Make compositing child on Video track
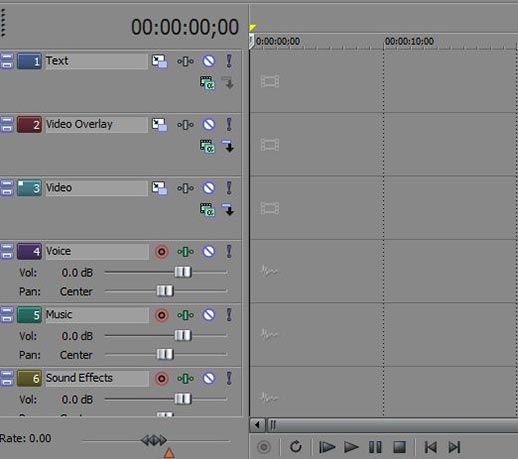 click(x=228, y=210)
